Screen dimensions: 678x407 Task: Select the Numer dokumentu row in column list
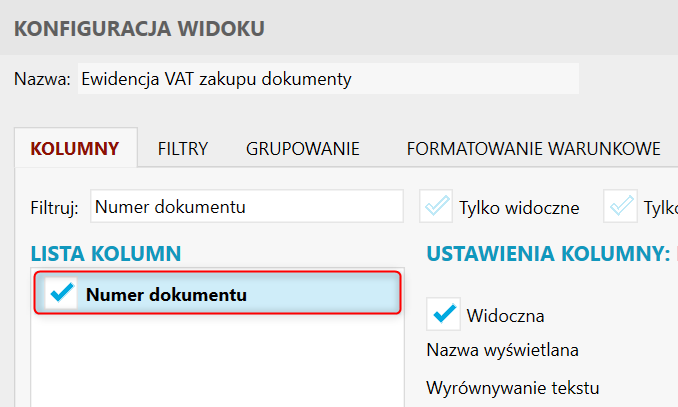(x=218, y=293)
